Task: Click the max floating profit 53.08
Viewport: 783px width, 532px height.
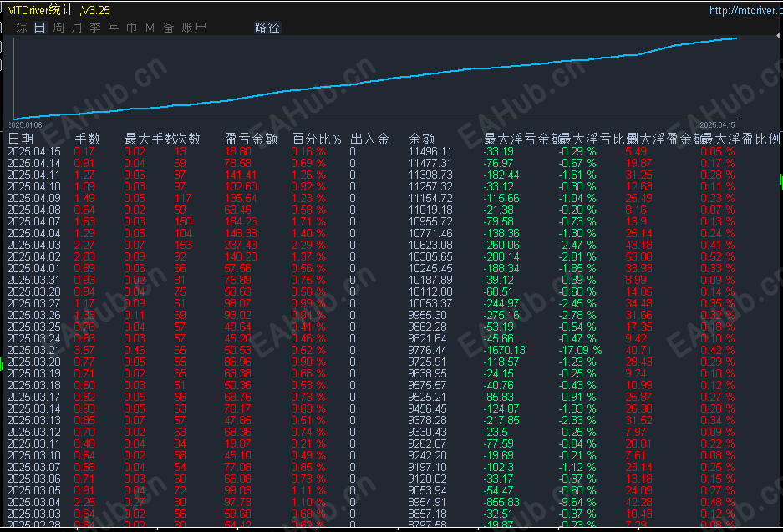Action: pyautogui.click(x=639, y=256)
